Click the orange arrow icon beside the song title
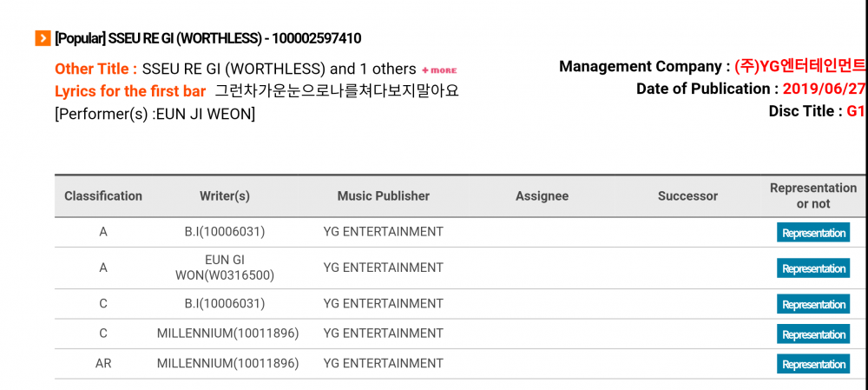Image resolution: width=868 pixels, height=390 pixels. (43, 39)
